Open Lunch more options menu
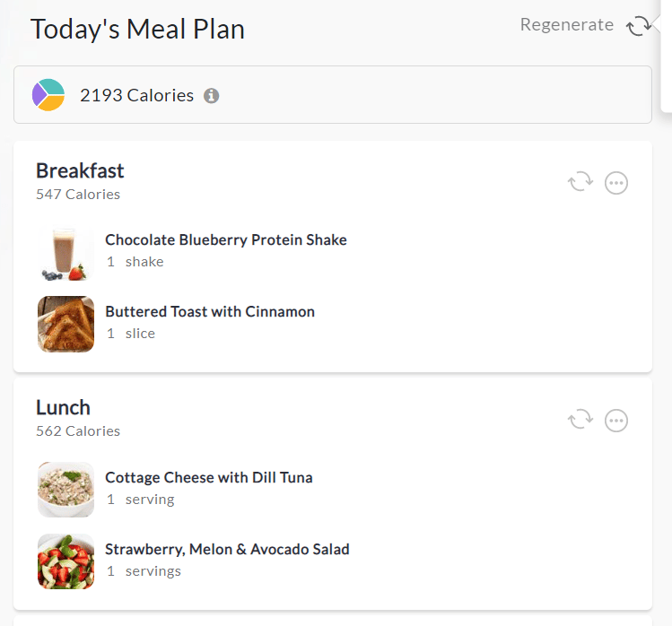The image size is (672, 626). click(x=615, y=421)
